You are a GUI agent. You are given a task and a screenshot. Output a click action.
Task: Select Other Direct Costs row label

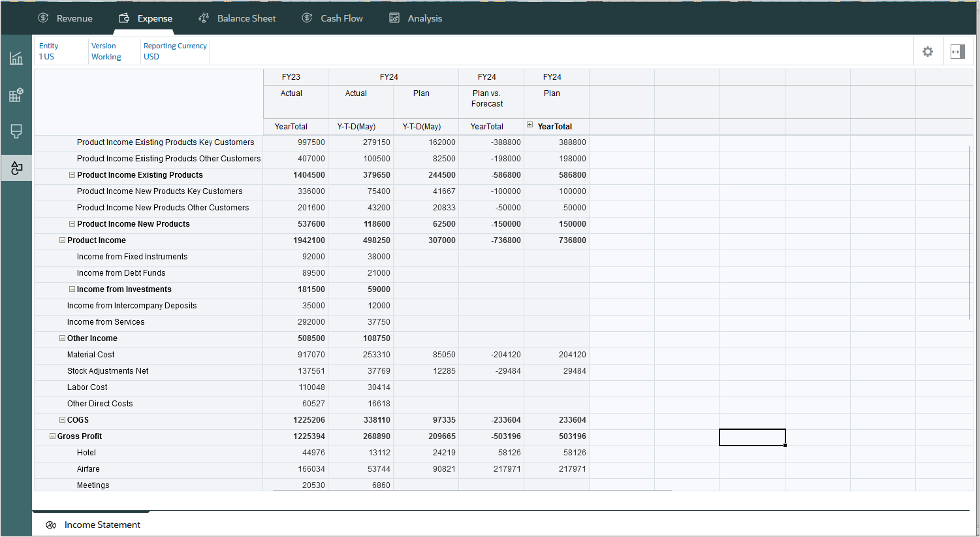pos(100,404)
